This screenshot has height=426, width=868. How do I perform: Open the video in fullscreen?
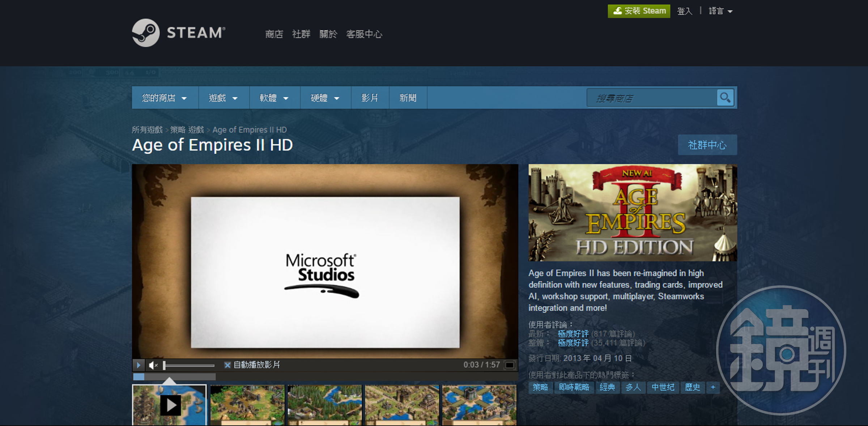click(x=510, y=365)
